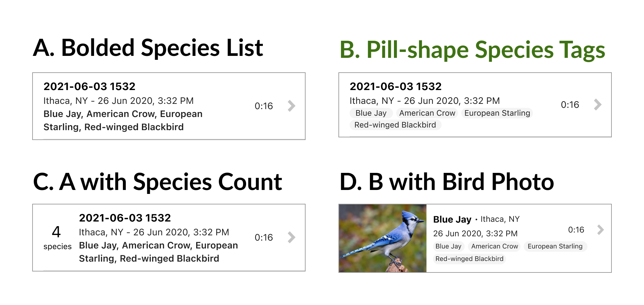Expand card D with its disclosure arrow
Image resolution: width=644 pixels, height=305 pixels.
pyautogui.click(x=600, y=230)
